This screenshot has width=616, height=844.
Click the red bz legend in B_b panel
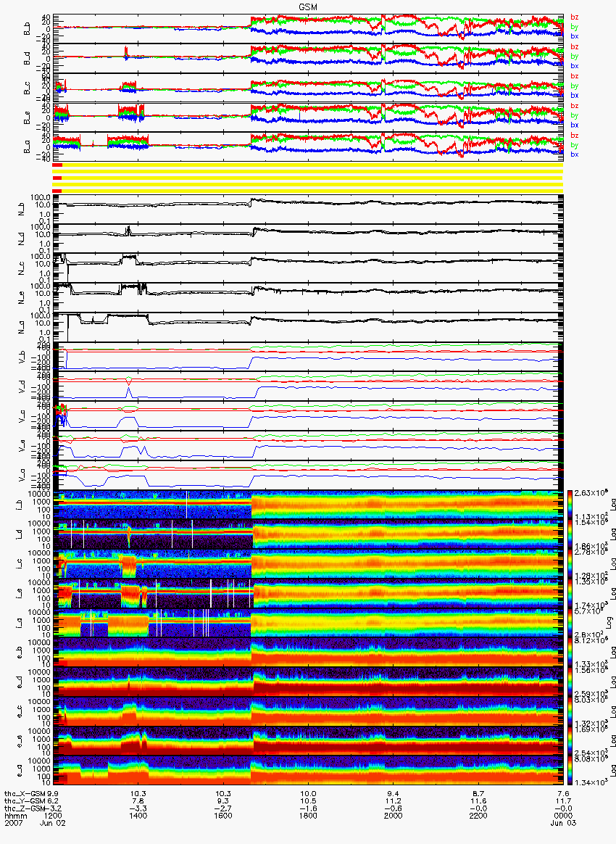pyautogui.click(x=574, y=17)
